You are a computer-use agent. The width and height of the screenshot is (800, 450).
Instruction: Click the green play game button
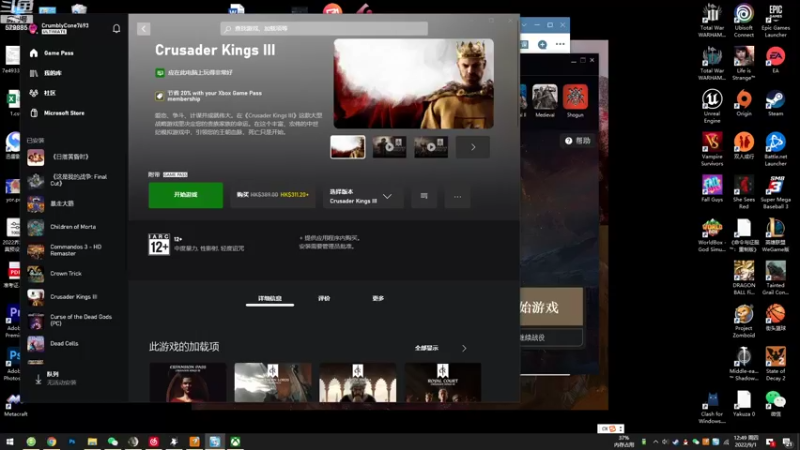(186, 195)
